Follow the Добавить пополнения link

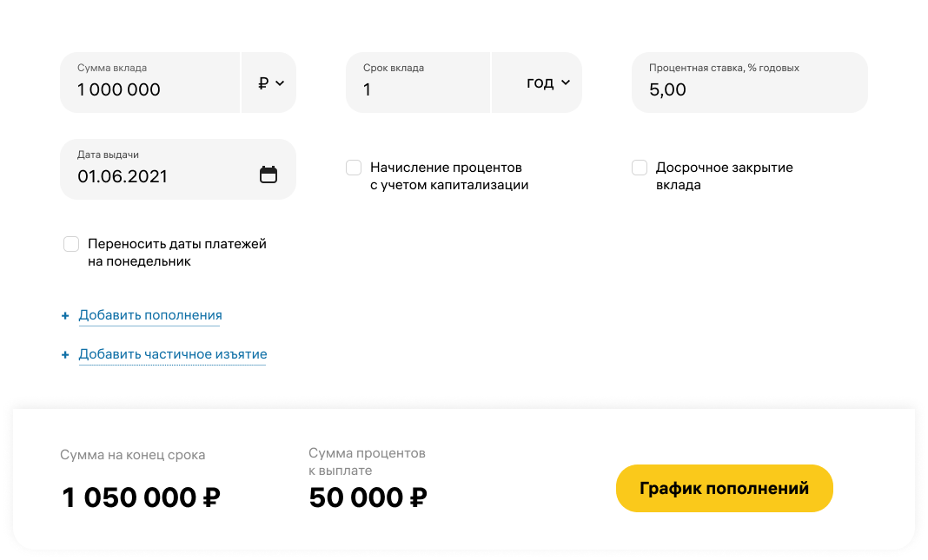tap(150, 315)
